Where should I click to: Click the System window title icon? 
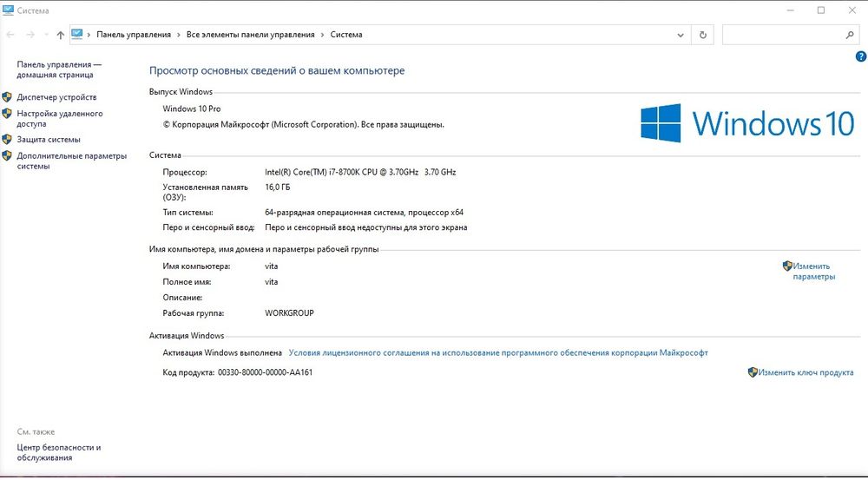click(8, 10)
